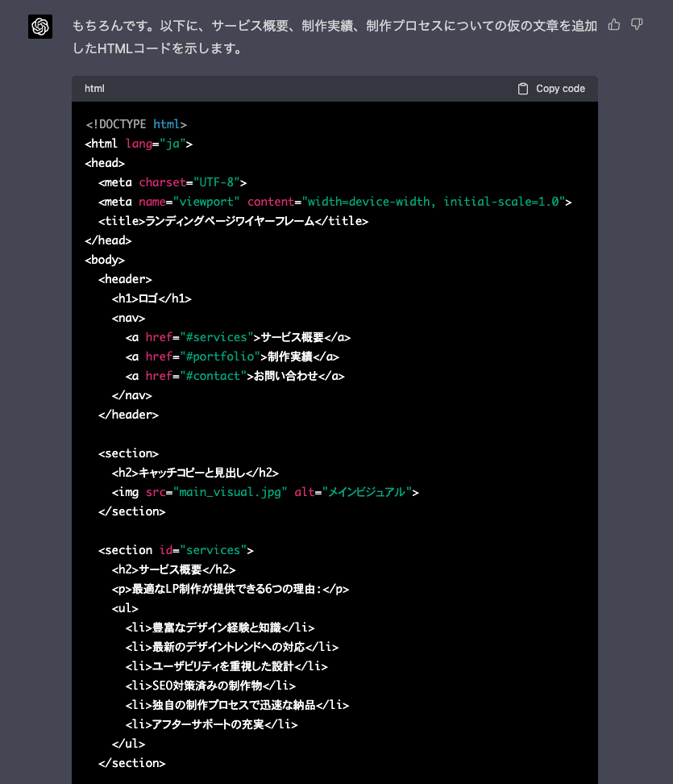The height and width of the screenshot is (784, 673).
Task: Click the html language label
Action: point(94,89)
